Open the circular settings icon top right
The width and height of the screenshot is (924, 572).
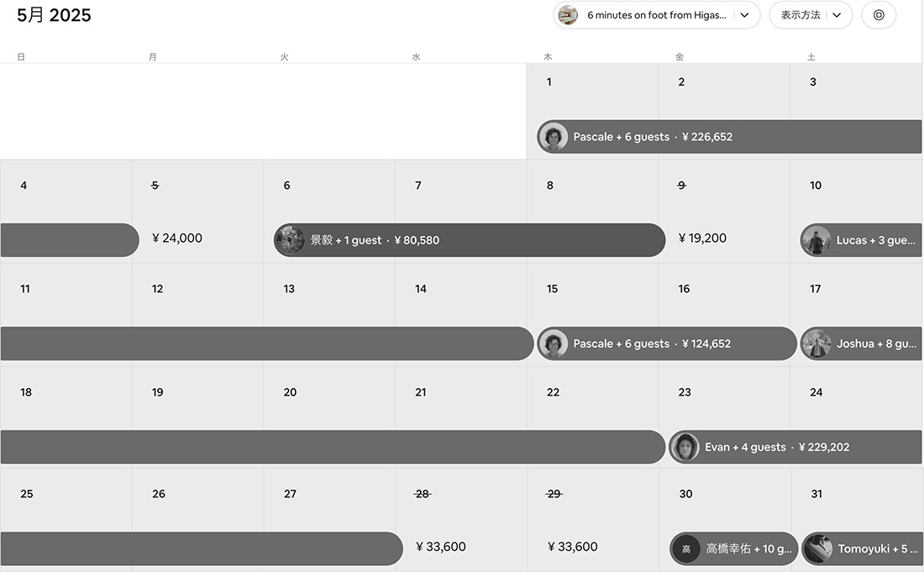[879, 15]
